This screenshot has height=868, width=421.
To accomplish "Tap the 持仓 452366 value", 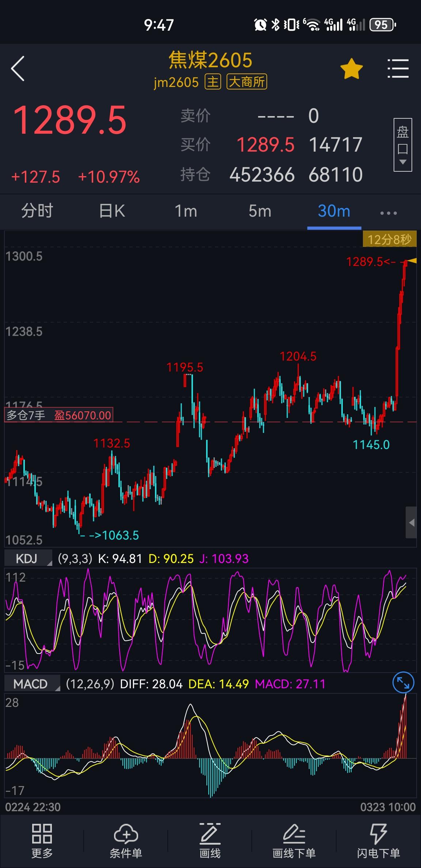I will point(262,175).
